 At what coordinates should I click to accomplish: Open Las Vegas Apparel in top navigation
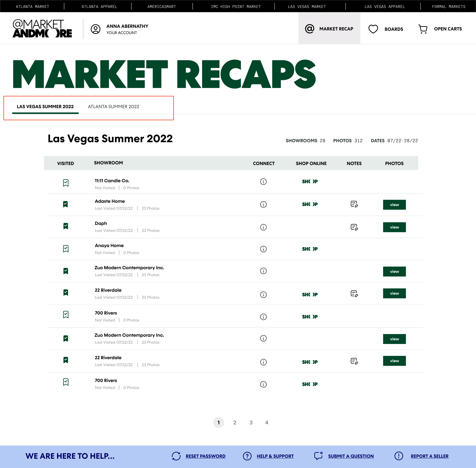pos(385,7)
